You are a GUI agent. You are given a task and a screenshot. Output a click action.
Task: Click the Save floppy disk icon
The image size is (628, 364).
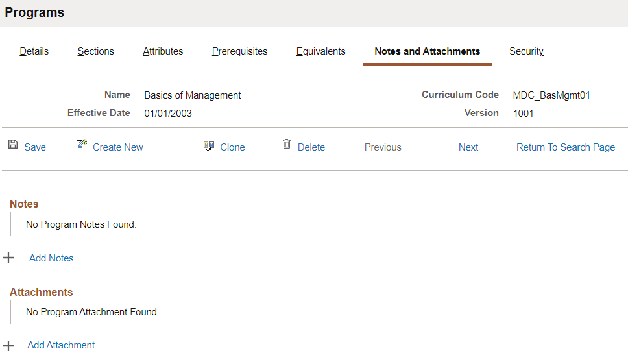click(x=13, y=144)
